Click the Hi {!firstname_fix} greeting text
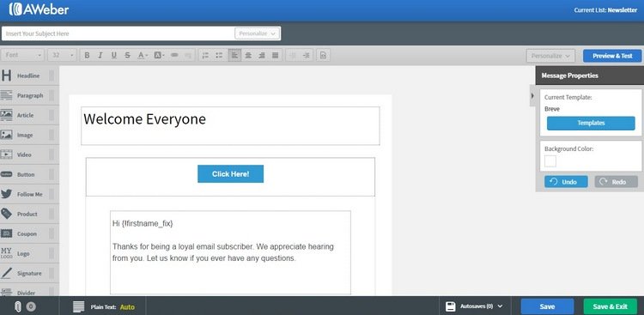644x315 pixels. pyautogui.click(x=143, y=223)
